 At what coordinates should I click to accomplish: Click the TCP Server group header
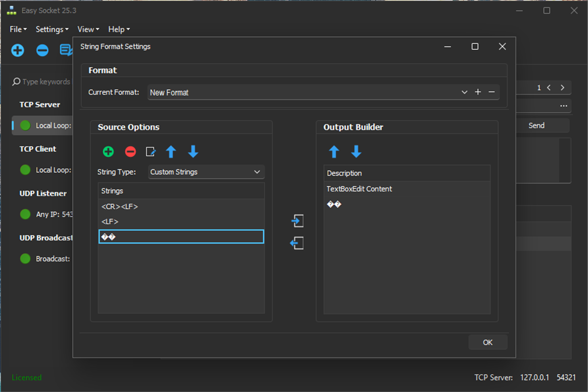point(40,105)
